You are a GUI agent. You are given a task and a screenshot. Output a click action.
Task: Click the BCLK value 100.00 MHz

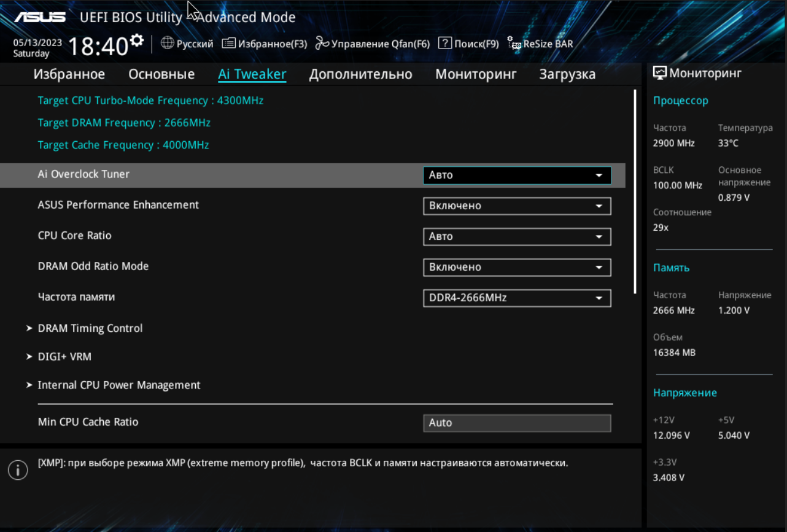(x=678, y=185)
